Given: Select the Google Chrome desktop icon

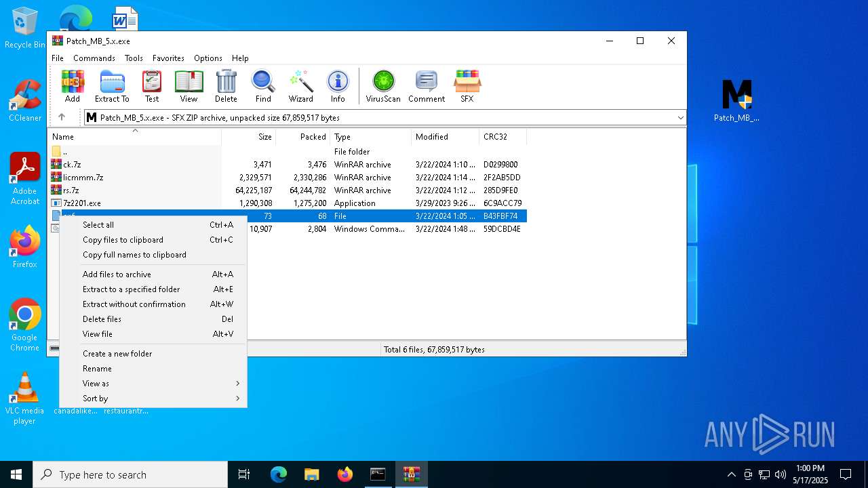Looking at the screenshot, I should (25, 325).
